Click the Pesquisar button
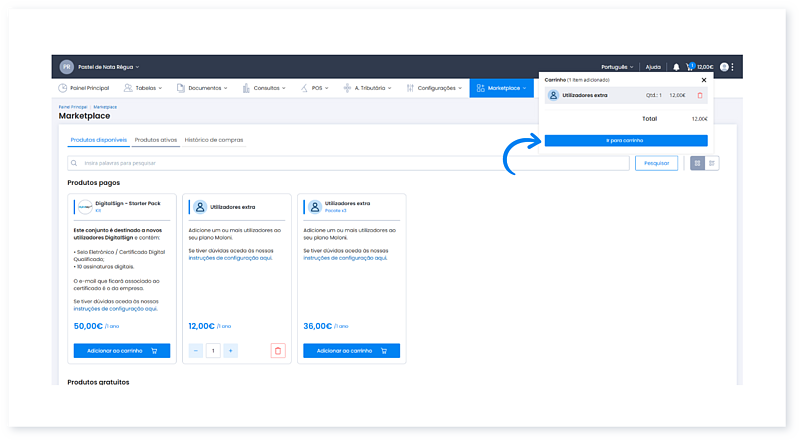Image resolution: width=800 pixels, height=441 pixels. click(656, 163)
